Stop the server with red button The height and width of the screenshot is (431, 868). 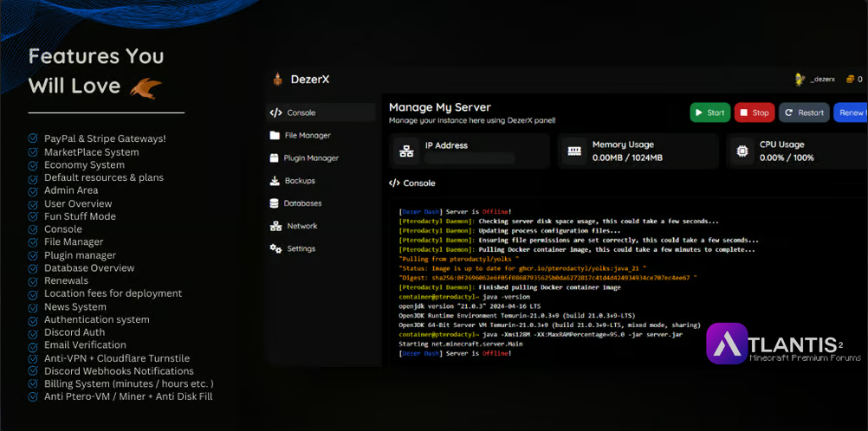point(755,113)
